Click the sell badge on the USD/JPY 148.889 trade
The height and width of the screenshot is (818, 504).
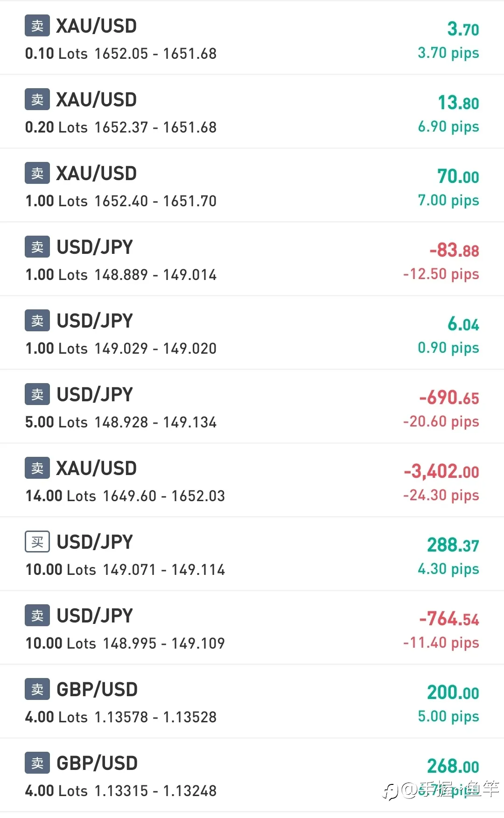click(x=37, y=247)
